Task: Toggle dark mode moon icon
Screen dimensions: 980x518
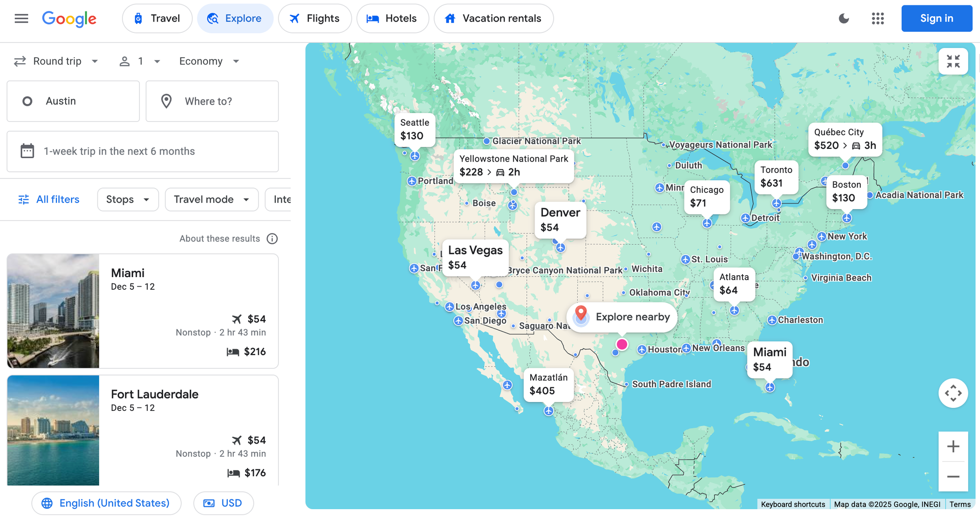Action: 844,19
